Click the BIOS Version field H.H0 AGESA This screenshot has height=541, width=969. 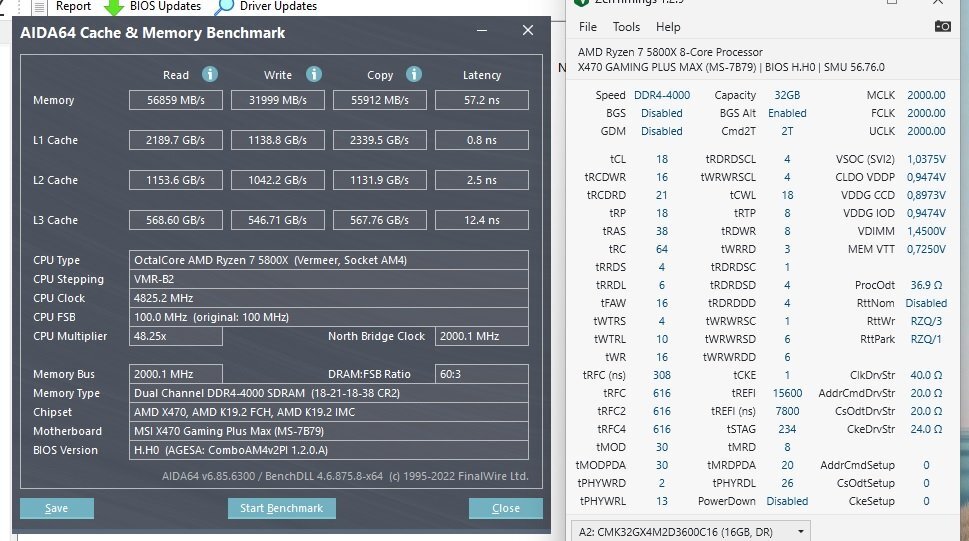click(329, 450)
